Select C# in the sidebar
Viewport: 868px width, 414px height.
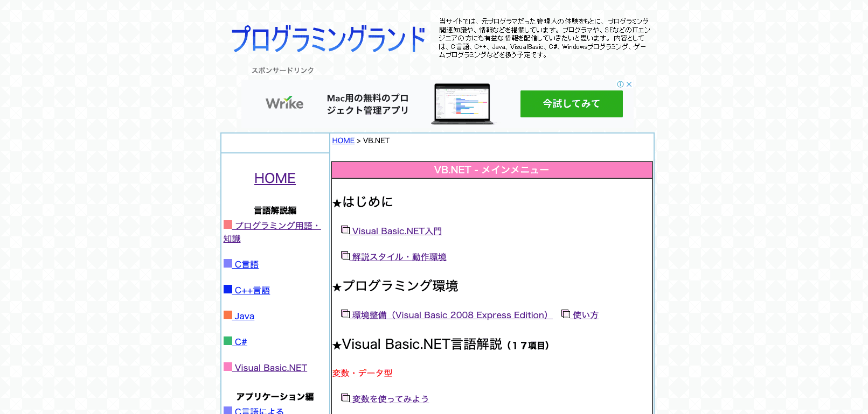240,342
